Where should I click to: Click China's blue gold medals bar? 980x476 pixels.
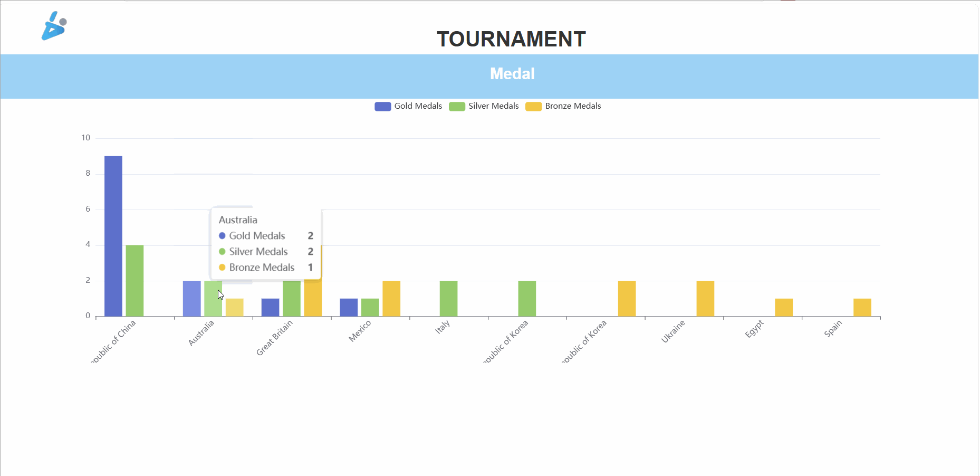(x=113, y=236)
